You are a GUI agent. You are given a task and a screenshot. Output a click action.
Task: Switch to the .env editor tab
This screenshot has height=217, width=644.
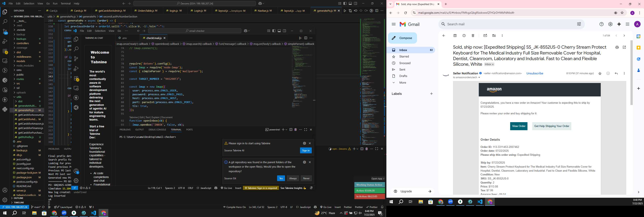[127, 38]
